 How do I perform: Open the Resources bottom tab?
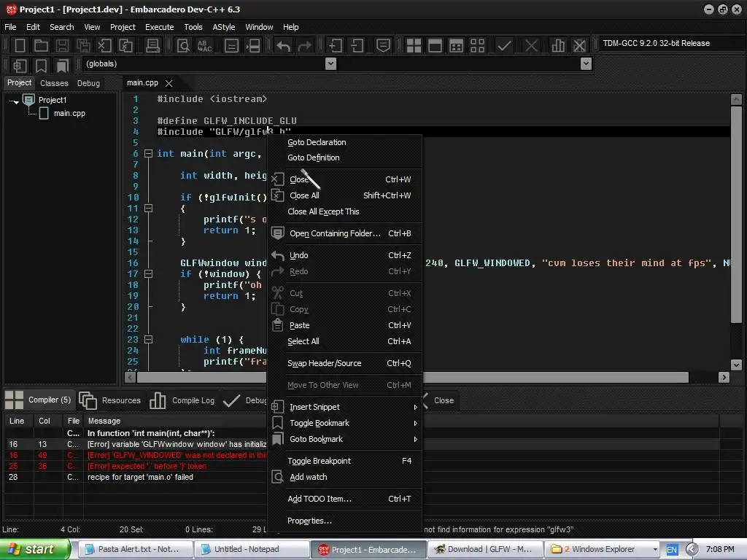coord(110,400)
